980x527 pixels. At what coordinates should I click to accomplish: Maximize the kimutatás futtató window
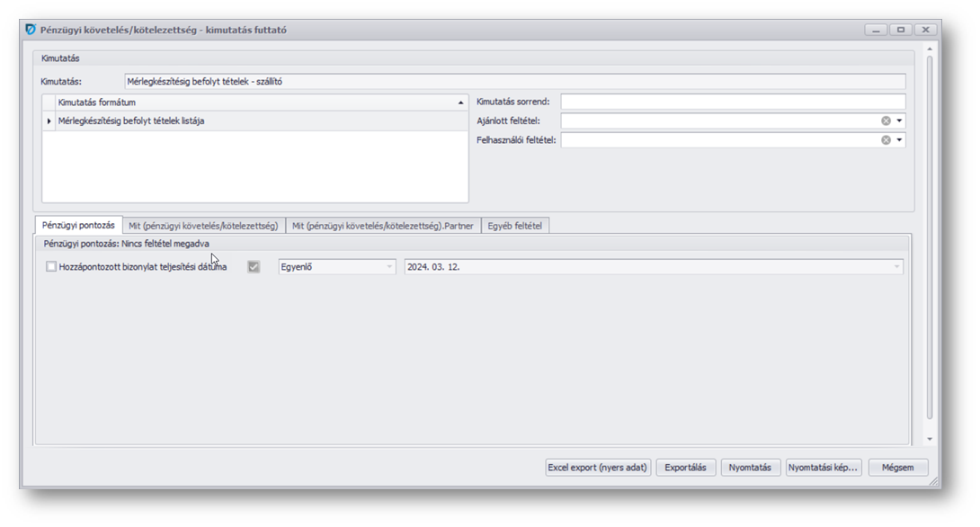901,30
